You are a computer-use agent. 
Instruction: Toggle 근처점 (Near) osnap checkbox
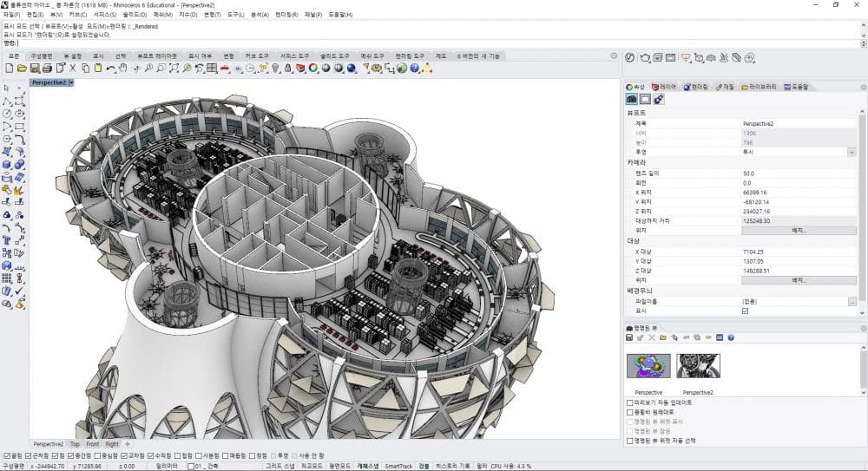[29, 455]
